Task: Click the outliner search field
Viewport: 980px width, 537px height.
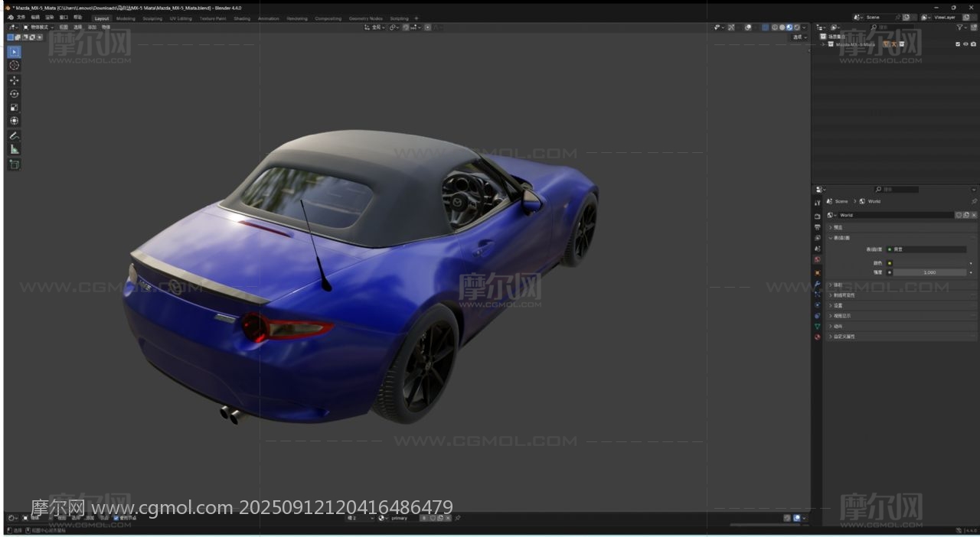Action: (x=891, y=27)
